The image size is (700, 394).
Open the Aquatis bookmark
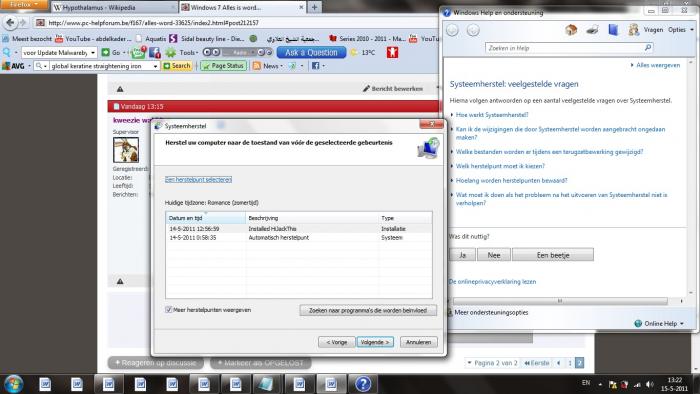click(150, 39)
